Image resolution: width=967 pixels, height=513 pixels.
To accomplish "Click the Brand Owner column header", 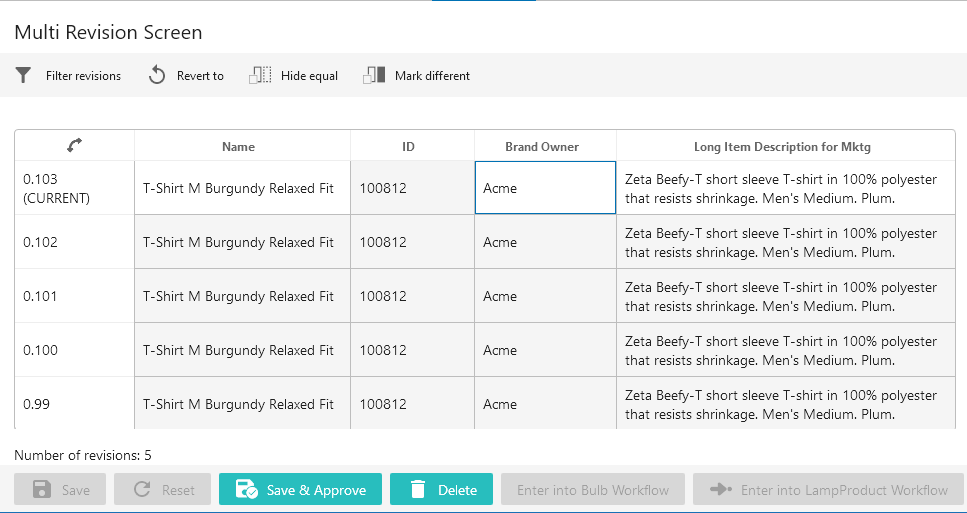I will pyautogui.click(x=542, y=147).
